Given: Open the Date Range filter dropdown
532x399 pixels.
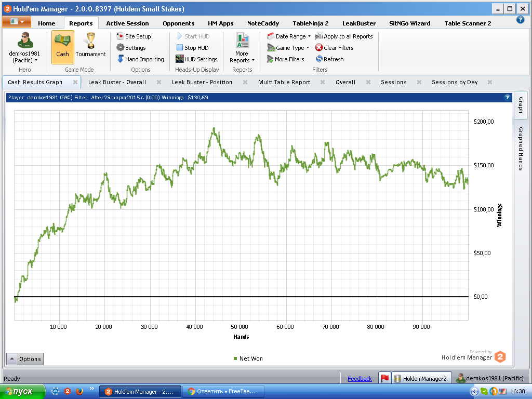Looking at the screenshot, I should coord(289,36).
